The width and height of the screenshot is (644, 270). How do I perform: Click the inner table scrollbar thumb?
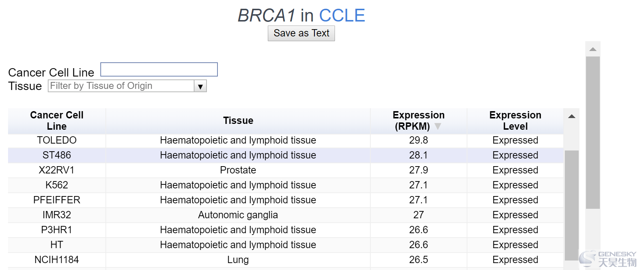click(x=572, y=205)
